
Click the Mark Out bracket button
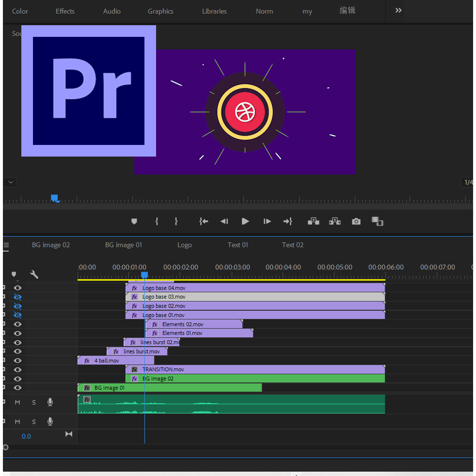pos(176,222)
